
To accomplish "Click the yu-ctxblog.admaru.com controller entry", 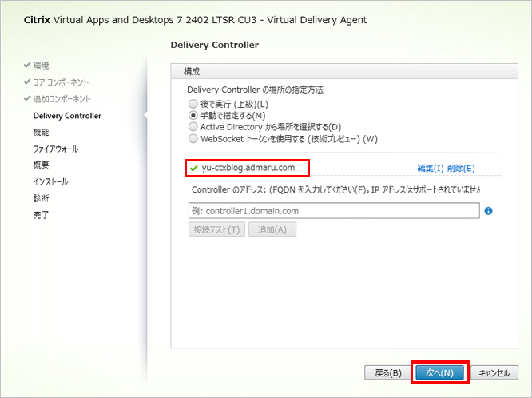I will (x=248, y=168).
